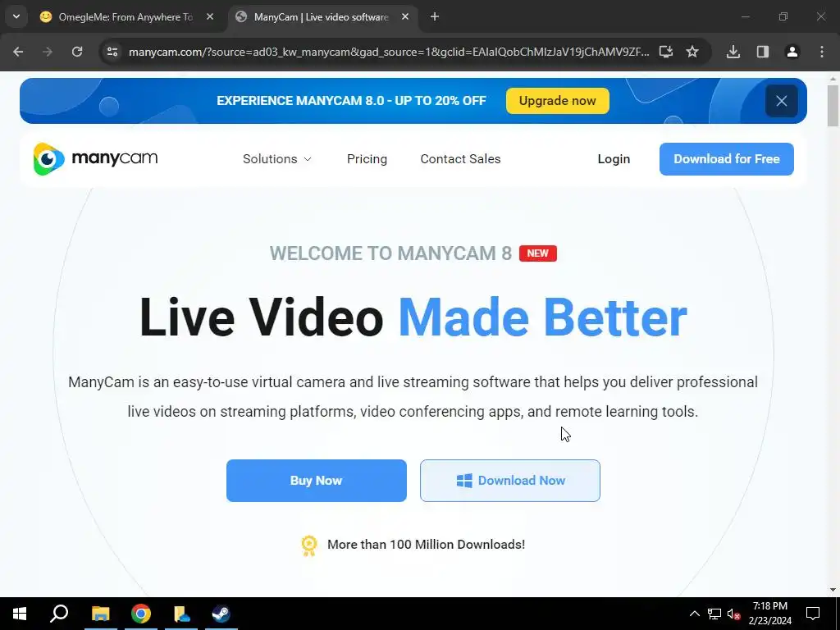The height and width of the screenshot is (630, 840).
Task: Toggle the Chrome side panel
Action: coord(763,52)
